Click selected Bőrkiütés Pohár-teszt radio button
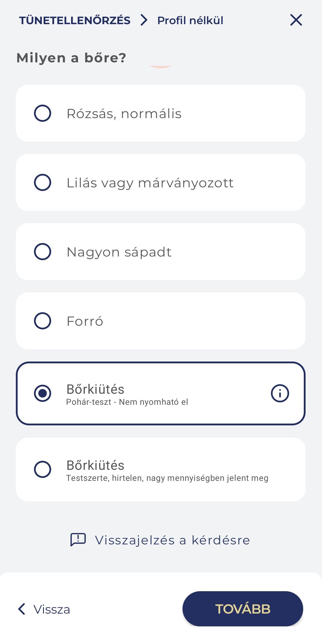 tap(43, 393)
